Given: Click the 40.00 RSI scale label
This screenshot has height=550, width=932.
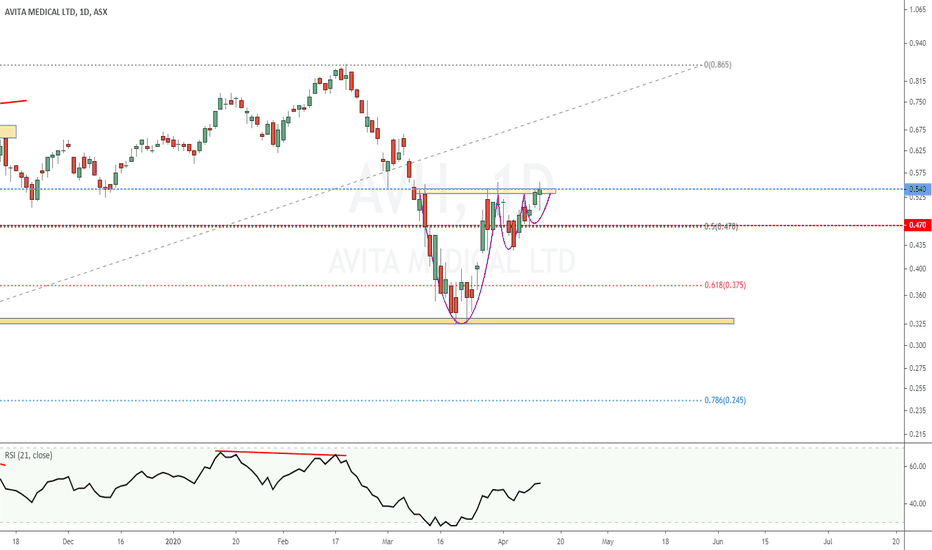Looking at the screenshot, I should 918,504.
